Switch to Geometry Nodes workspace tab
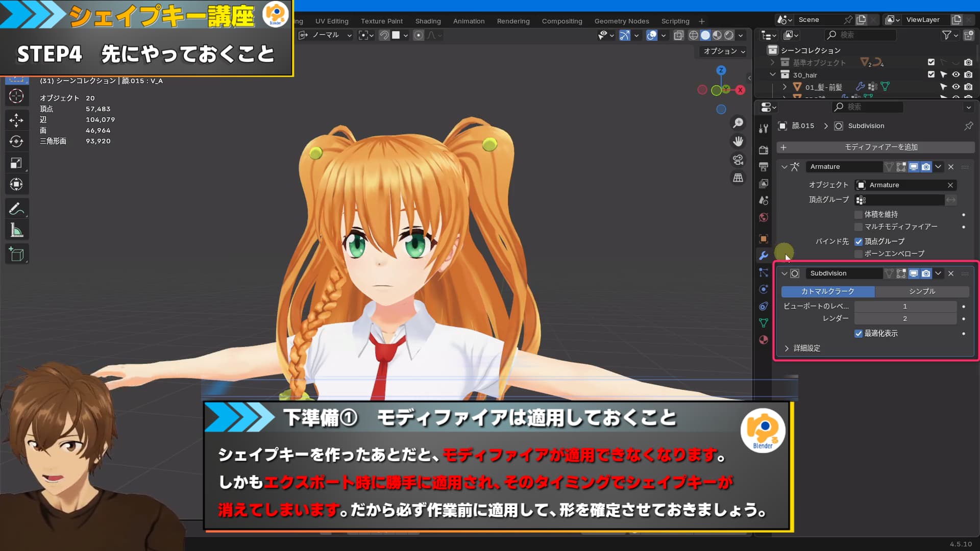The image size is (980, 551). coord(622,21)
